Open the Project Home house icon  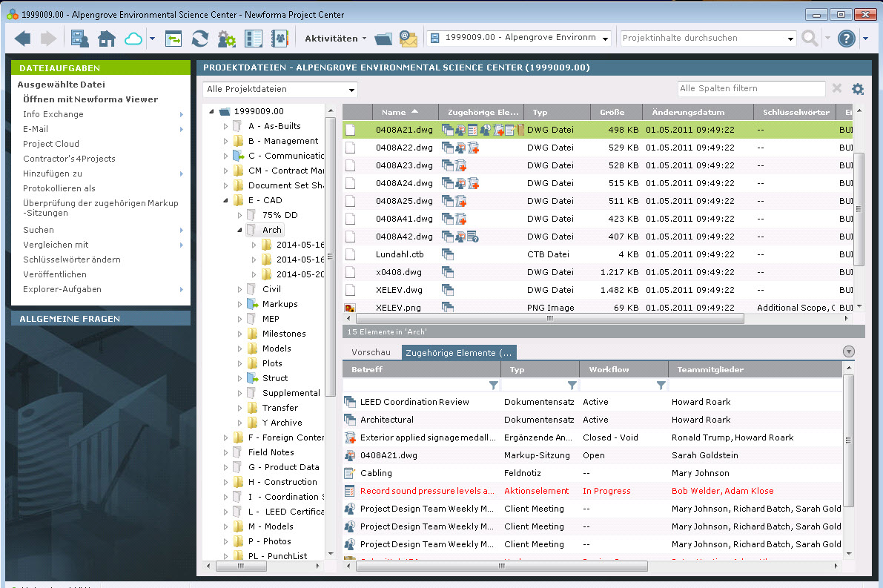coord(107,39)
